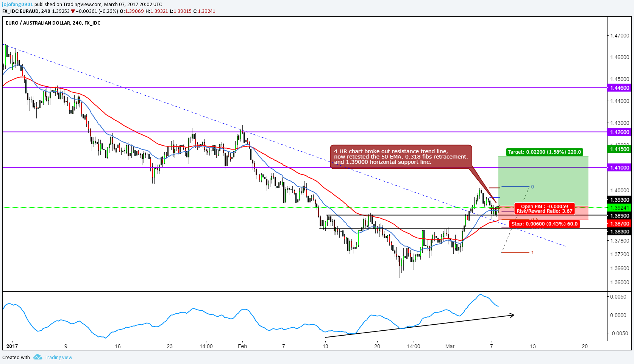Click the Fibonacci level 1 label
Viewport: 634px width, 364px height.
(532, 253)
